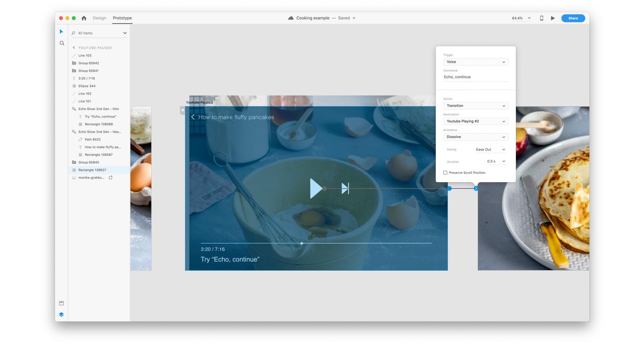This screenshot has width=644, height=345.
Task: Enable Preserve Scroll Position checkbox
Action: click(x=445, y=173)
